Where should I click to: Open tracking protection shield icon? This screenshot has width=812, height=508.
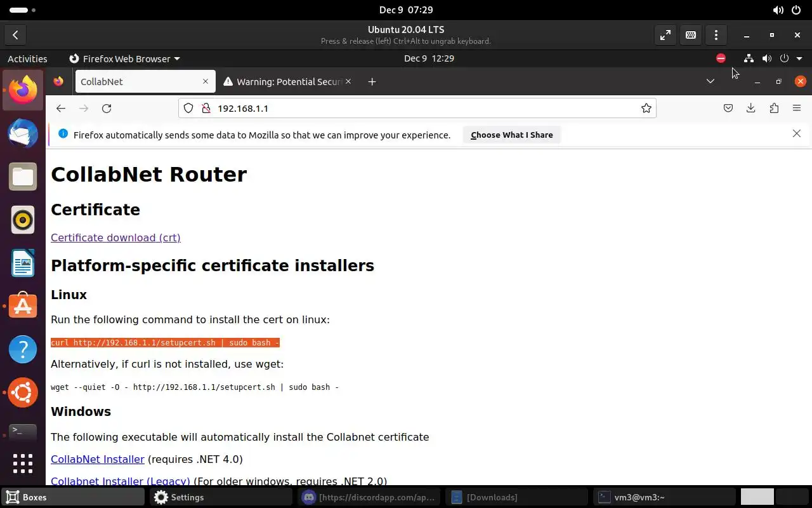click(x=188, y=108)
